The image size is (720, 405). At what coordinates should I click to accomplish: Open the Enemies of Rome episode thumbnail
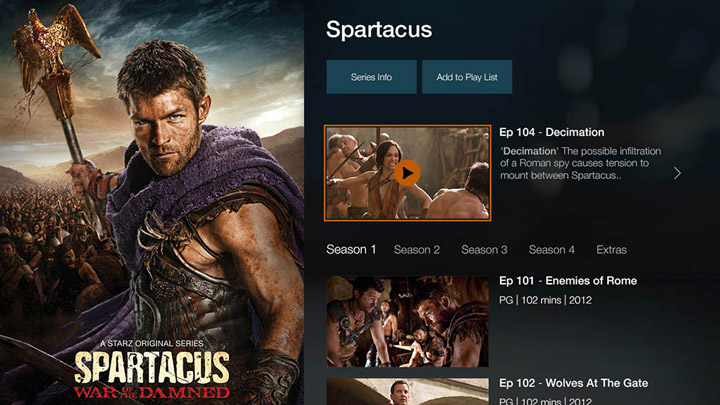pyautogui.click(x=407, y=321)
